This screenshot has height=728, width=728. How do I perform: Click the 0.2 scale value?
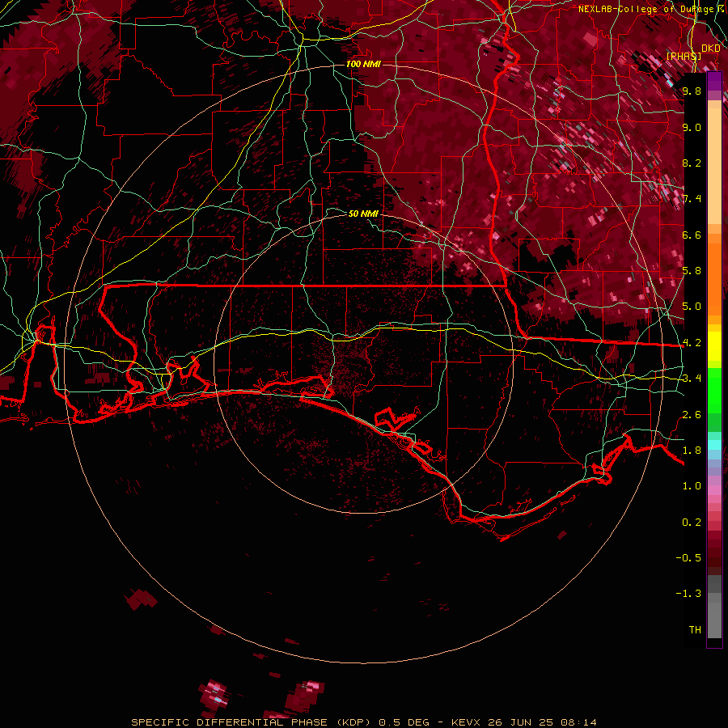click(692, 523)
